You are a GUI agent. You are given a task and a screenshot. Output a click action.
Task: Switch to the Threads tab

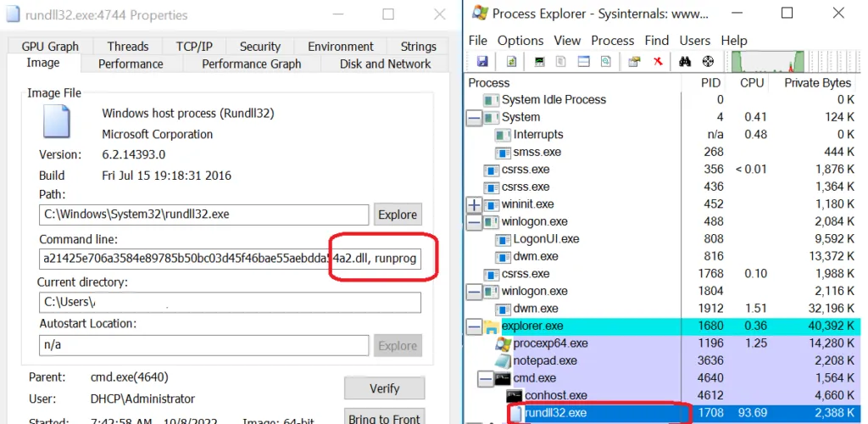pos(128,47)
